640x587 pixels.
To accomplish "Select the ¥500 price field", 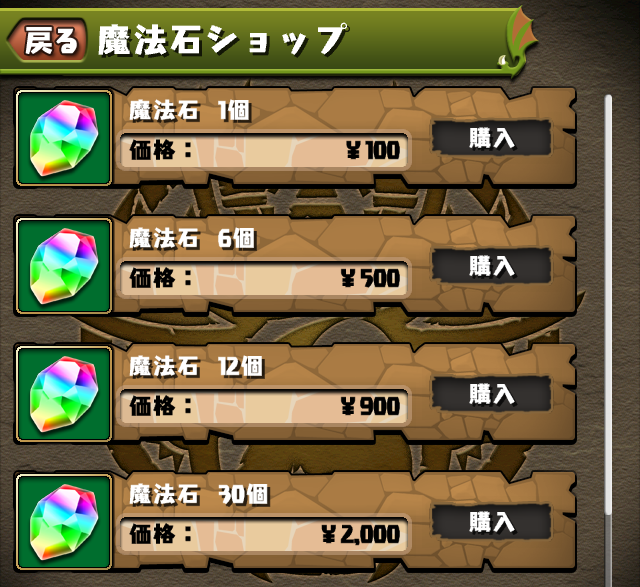I will coord(264,278).
